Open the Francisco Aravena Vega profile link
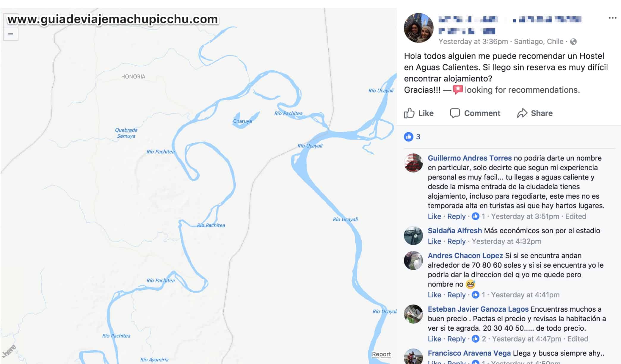Viewport: 621px width, 364px height. [x=469, y=353]
